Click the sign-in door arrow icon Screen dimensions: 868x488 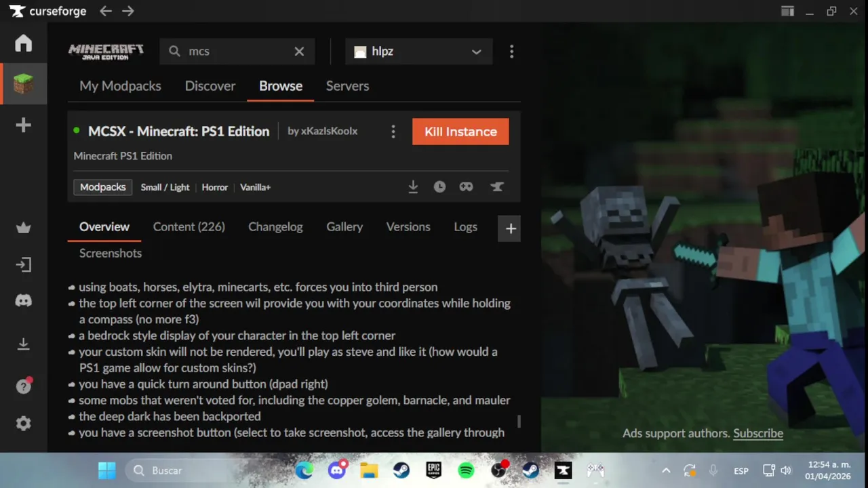click(x=24, y=264)
